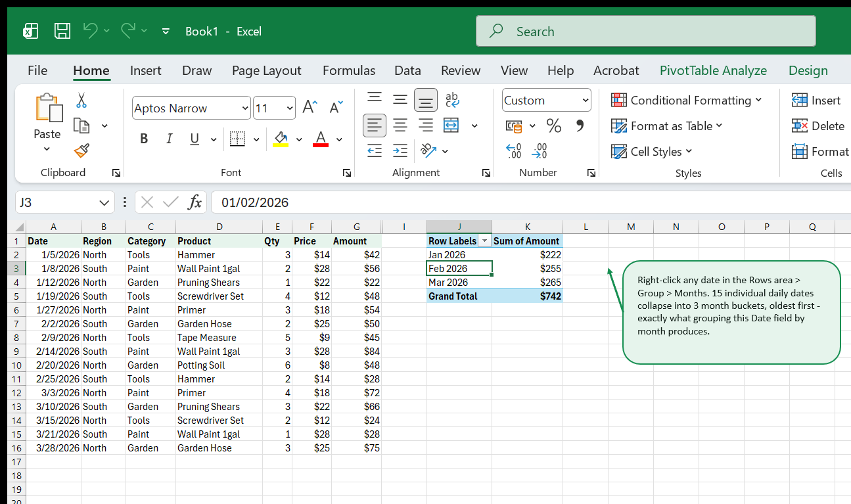Click the Cut scissors icon

tap(81, 101)
